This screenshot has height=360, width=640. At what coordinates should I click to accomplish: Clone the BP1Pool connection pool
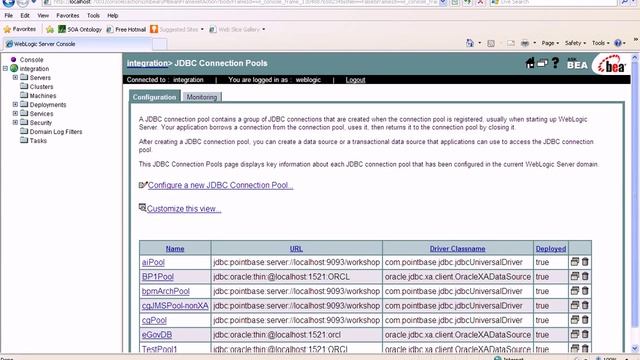coord(575,276)
